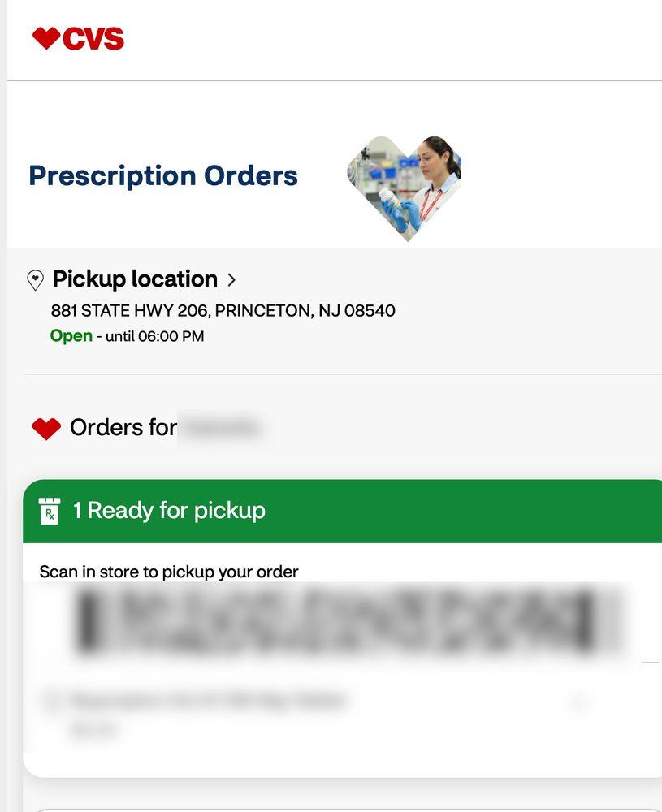Click the blurred name after Orders for
662x812 pixels.
tap(222, 427)
